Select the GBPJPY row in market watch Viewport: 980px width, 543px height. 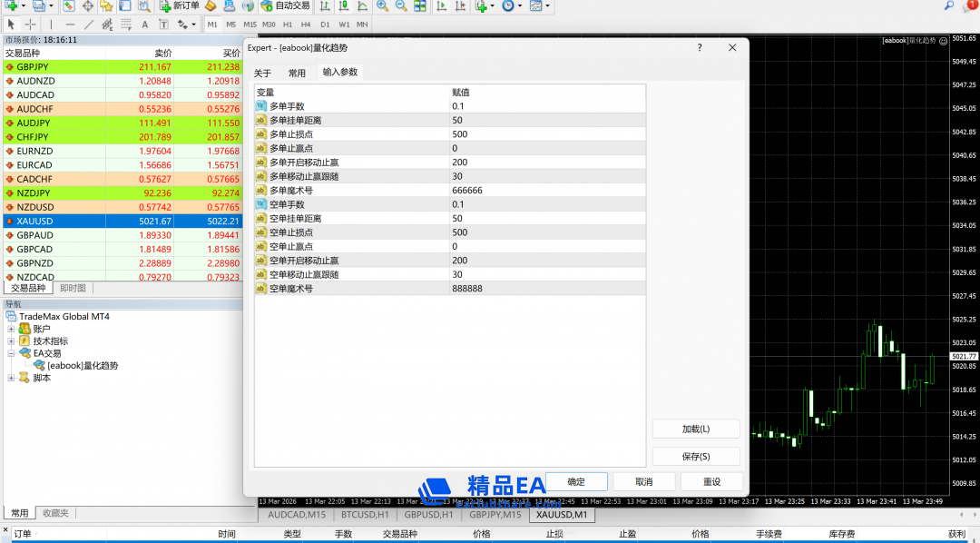click(x=54, y=67)
